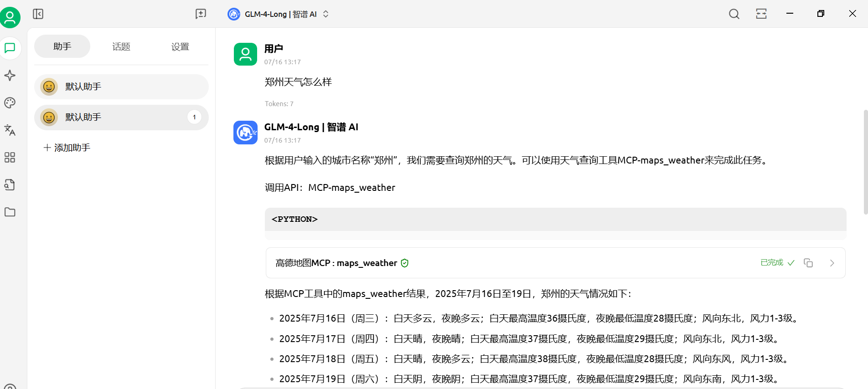Toggle narrow mode icon in header
Image resolution: width=868 pixels, height=389 pixels.
761,14
